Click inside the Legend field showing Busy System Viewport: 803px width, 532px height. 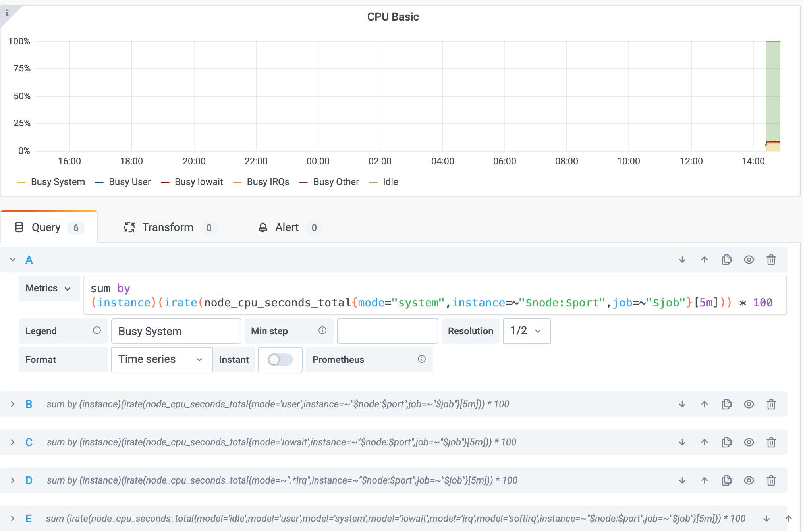(x=176, y=331)
